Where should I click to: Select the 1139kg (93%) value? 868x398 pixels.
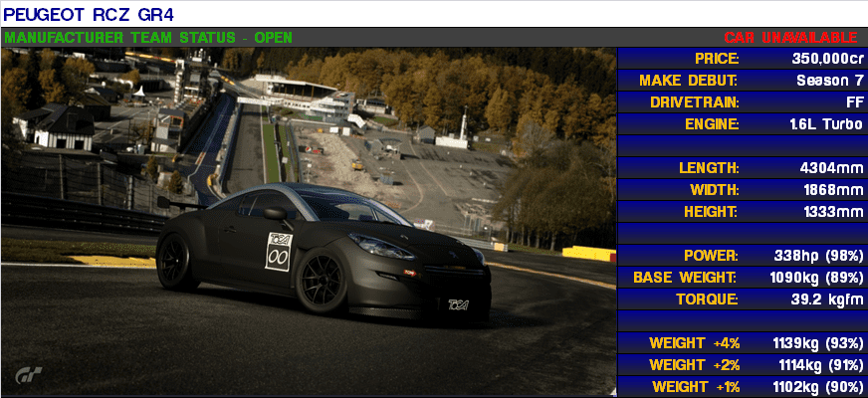(818, 343)
